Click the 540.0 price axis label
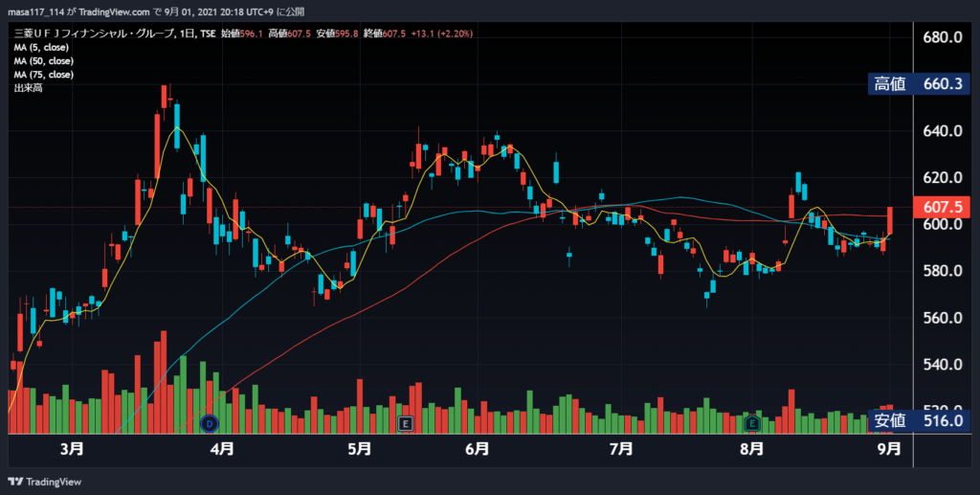This screenshot has width=980, height=495. point(943,365)
